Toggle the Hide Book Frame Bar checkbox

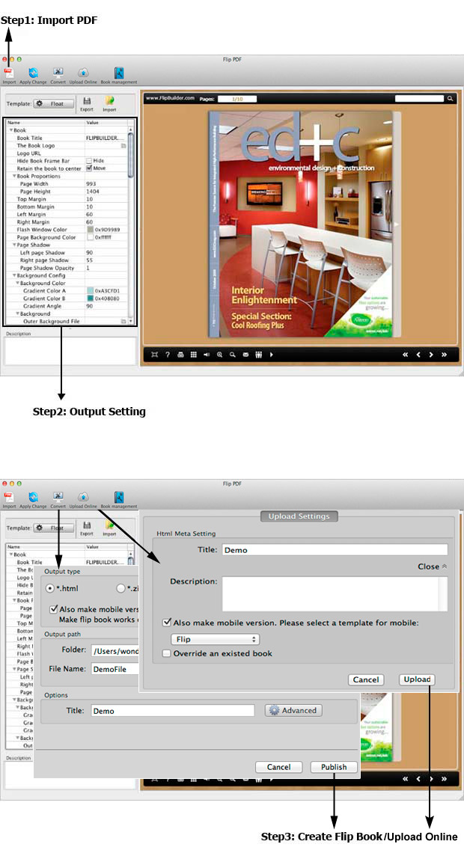tap(89, 161)
